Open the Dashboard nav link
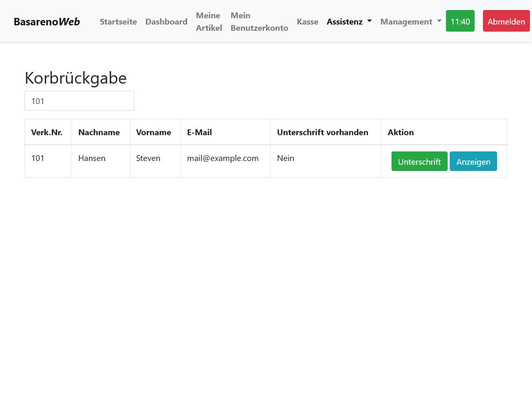532x416 pixels. (166, 22)
